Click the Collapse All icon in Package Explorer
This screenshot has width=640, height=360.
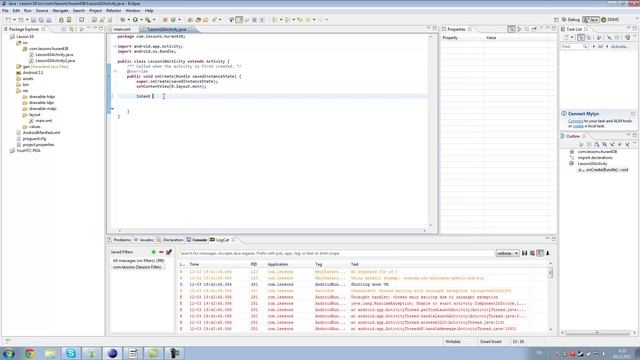[64, 29]
